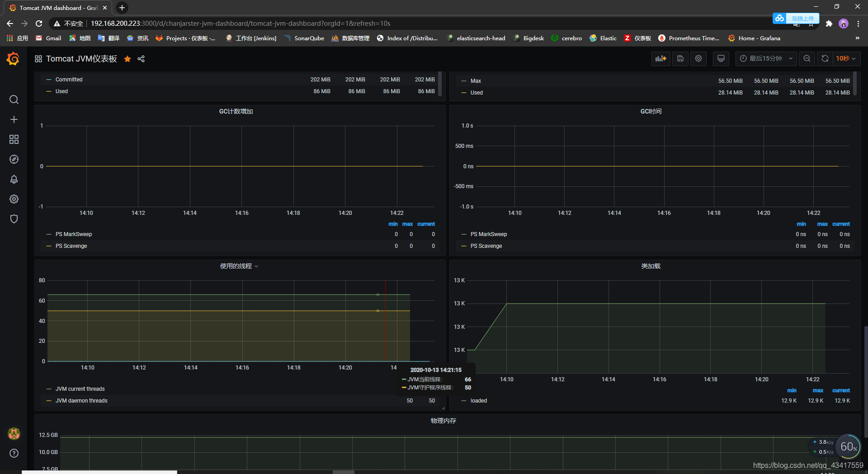Click the browser address bar
The image size is (868, 474).
tap(271, 23)
